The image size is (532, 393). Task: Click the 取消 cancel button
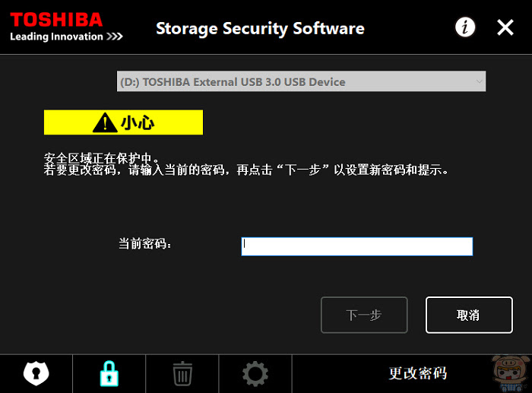coord(469,315)
